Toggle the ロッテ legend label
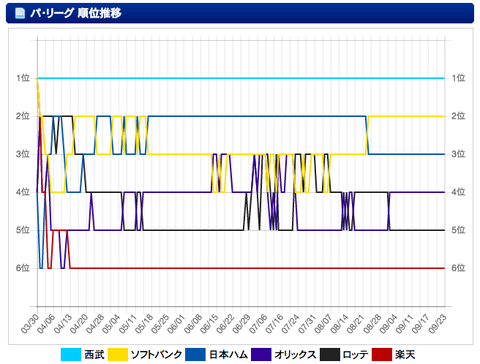480x364 pixels. [355, 354]
